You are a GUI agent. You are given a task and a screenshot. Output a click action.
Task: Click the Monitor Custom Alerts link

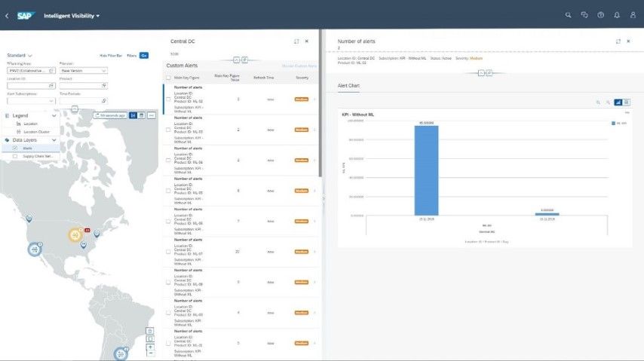coord(299,66)
